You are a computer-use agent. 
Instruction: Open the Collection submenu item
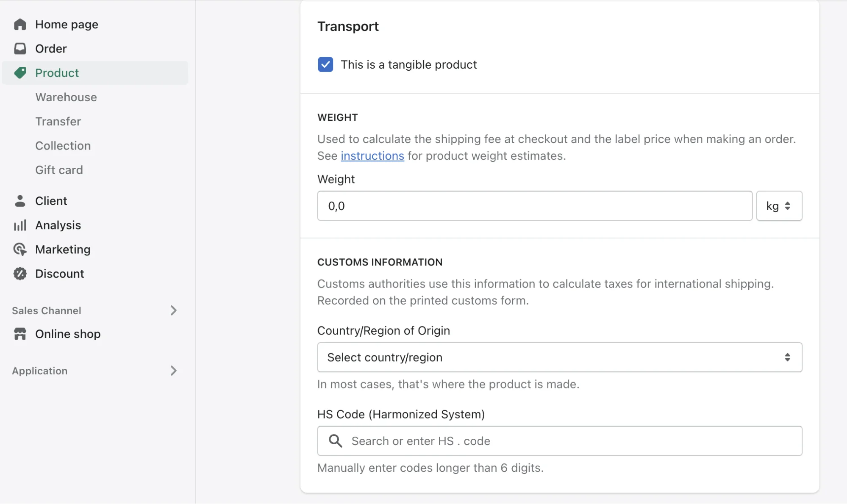click(x=63, y=145)
